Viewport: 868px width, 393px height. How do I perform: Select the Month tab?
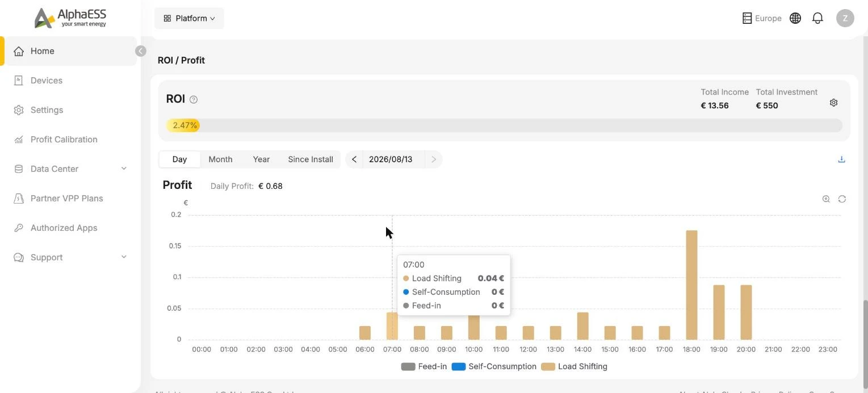pyautogui.click(x=220, y=159)
